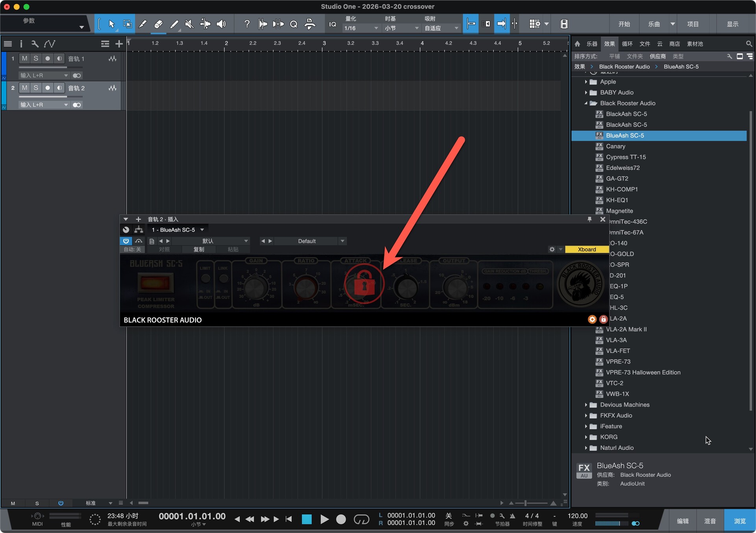Image resolution: width=756 pixels, height=533 pixels.
Task: Select the Mute tool in toolbar
Action: [189, 24]
